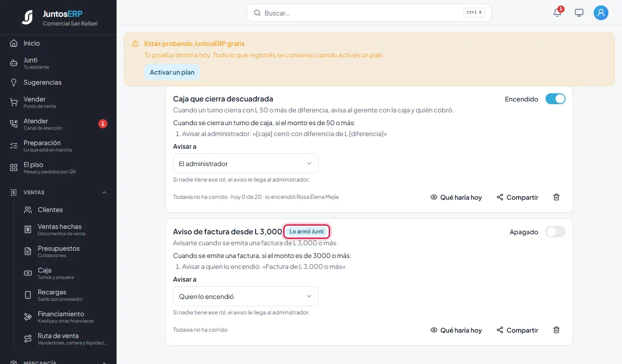Click the JuntosERP logo icon
Image resolution: width=622 pixels, height=364 pixels.
27,17
